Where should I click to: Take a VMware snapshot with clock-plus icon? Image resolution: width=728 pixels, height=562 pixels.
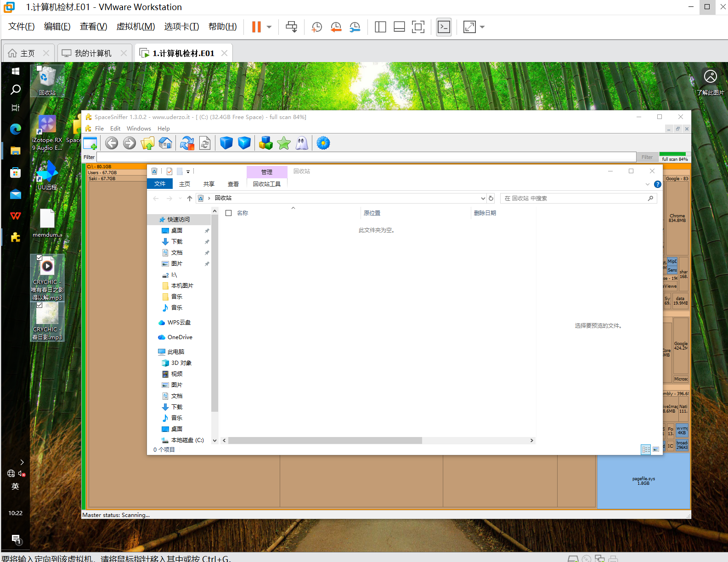316,27
